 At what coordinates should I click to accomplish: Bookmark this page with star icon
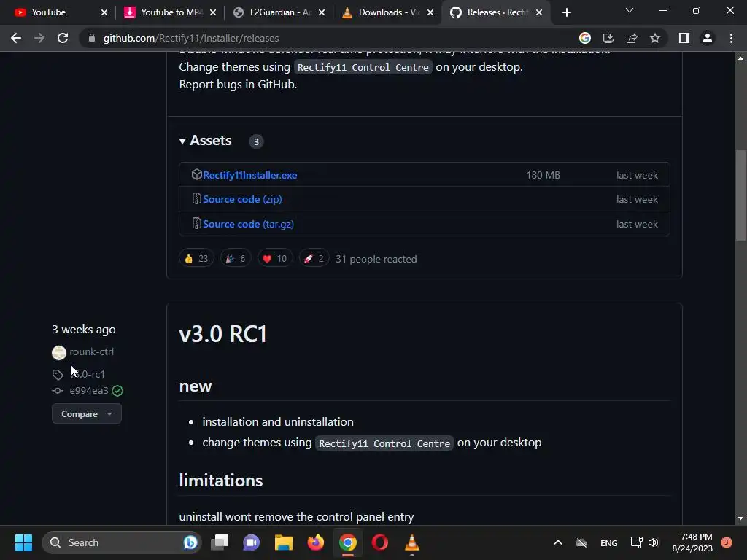[655, 38]
